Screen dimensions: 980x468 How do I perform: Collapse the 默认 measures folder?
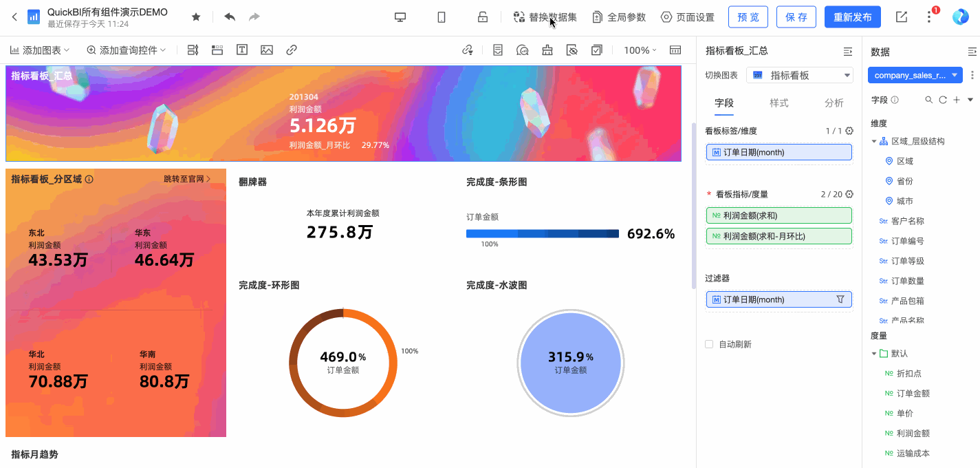[x=874, y=354]
